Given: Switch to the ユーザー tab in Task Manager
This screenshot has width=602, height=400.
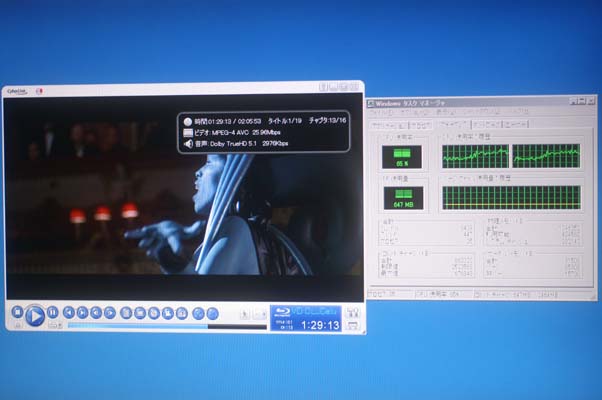Looking at the screenshot, I should coord(516,124).
